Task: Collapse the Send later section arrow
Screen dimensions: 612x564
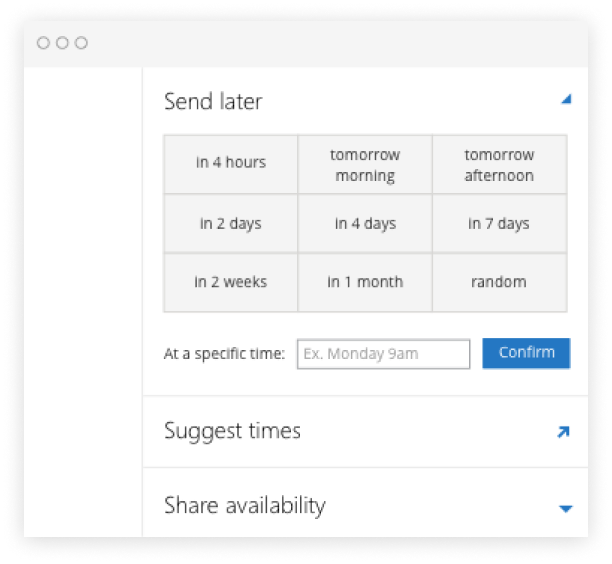Action: click(566, 99)
